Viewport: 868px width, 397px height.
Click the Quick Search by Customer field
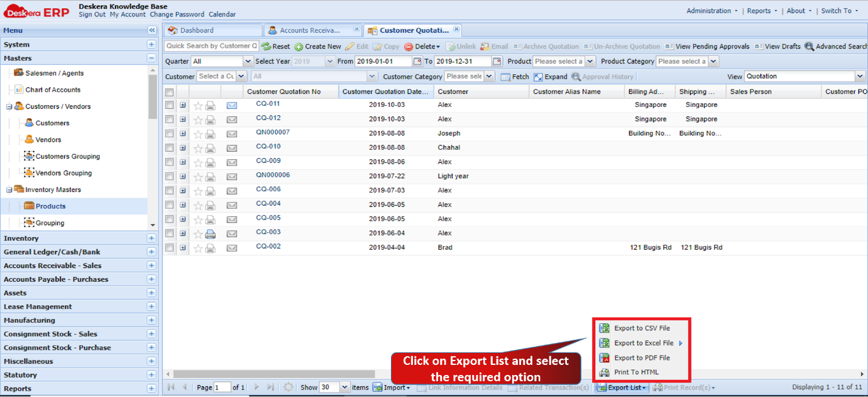pos(212,46)
